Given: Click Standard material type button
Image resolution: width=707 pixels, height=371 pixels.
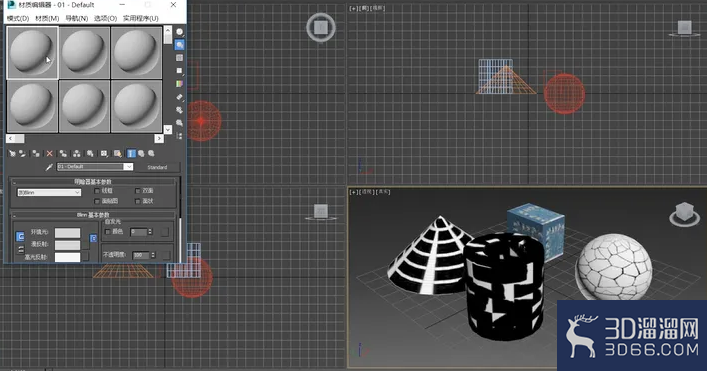Looking at the screenshot, I should click(157, 167).
